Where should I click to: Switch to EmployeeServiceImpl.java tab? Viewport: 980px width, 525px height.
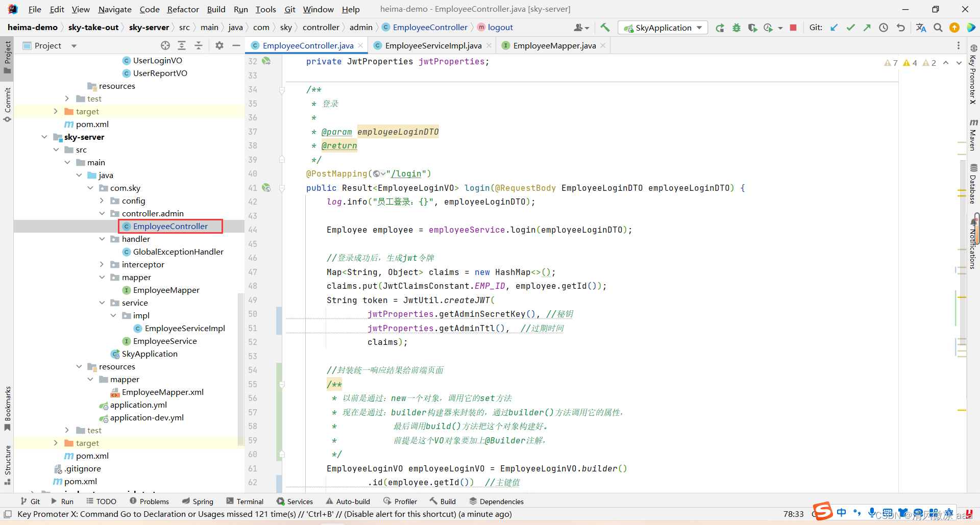tap(433, 45)
